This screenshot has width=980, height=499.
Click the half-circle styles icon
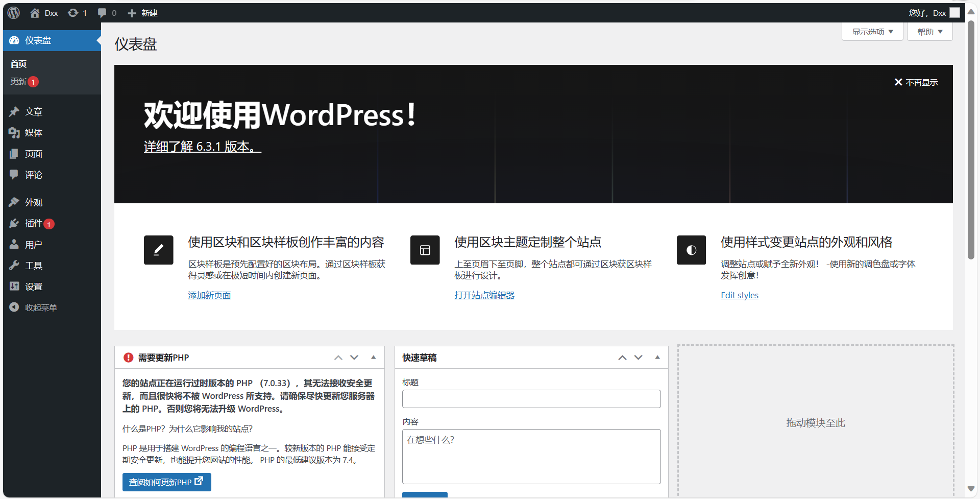tap(692, 250)
